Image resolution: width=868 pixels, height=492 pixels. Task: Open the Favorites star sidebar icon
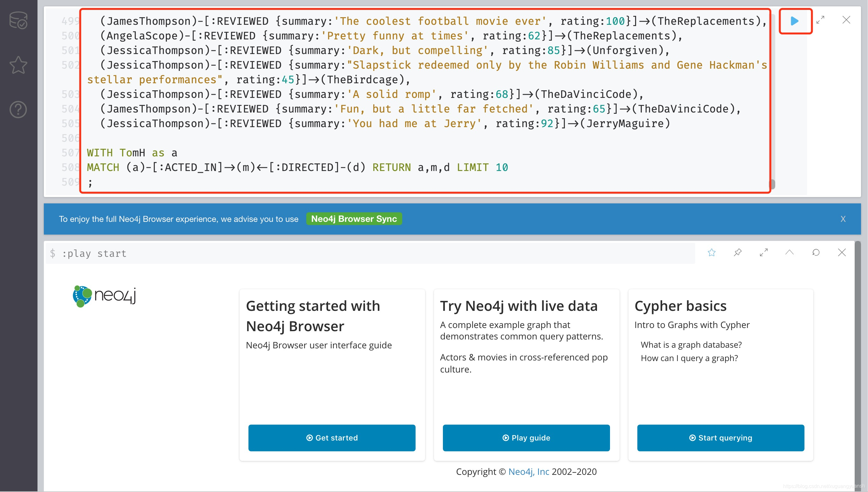[18, 65]
